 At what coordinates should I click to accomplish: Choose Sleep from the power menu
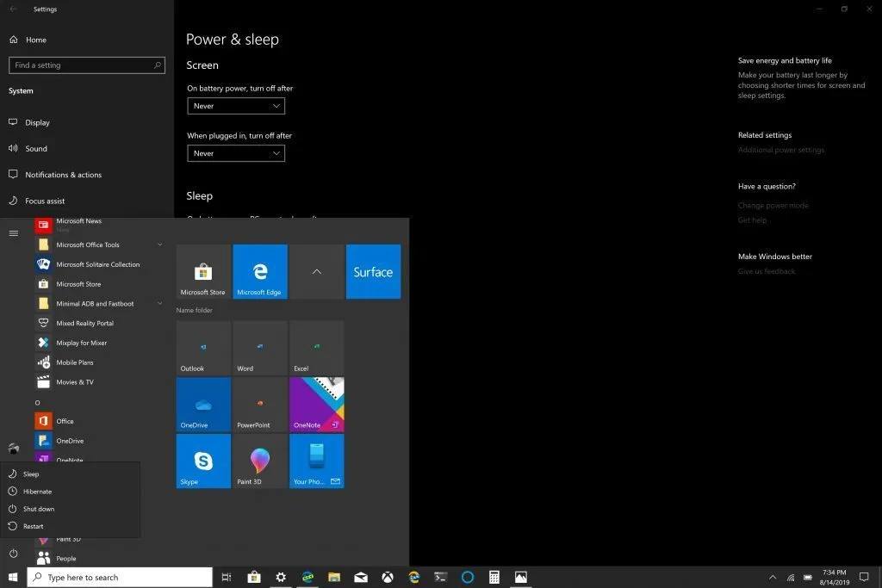[31, 474]
